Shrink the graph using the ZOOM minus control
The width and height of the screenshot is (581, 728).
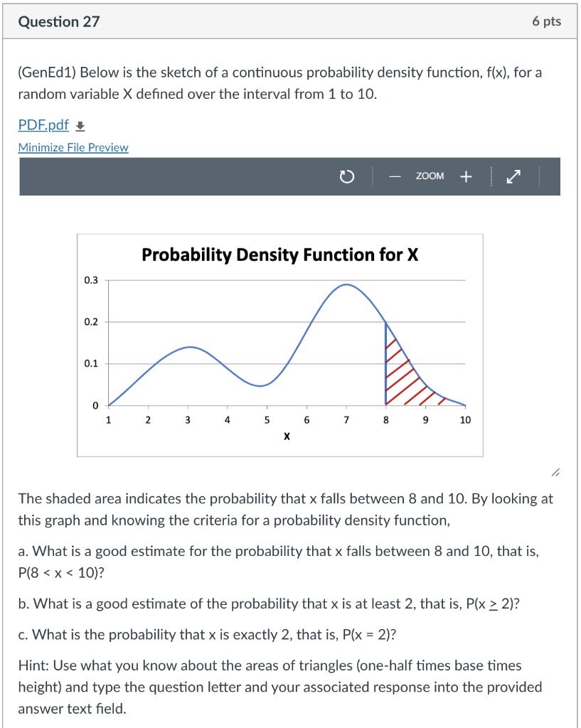[395, 176]
